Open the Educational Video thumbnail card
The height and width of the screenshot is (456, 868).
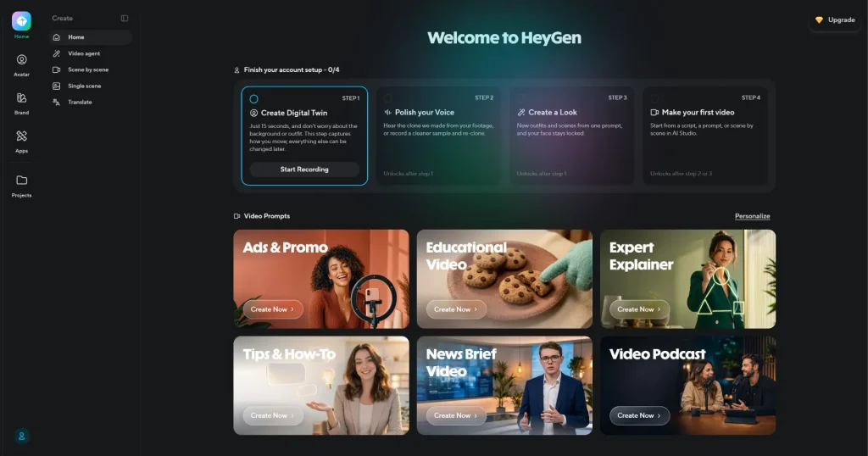pyautogui.click(x=504, y=279)
